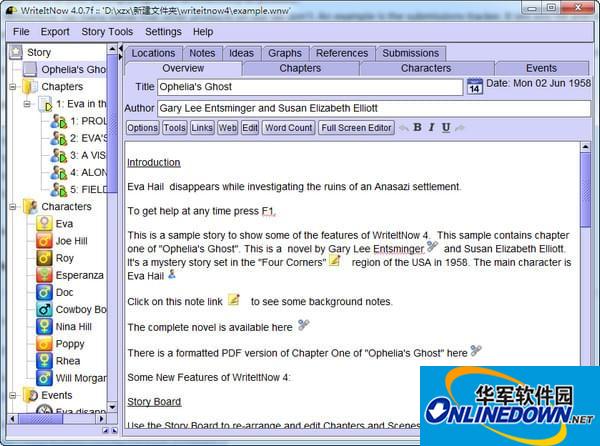Click link icon after complete novel text
The width and height of the screenshot is (600, 446).
point(303,325)
